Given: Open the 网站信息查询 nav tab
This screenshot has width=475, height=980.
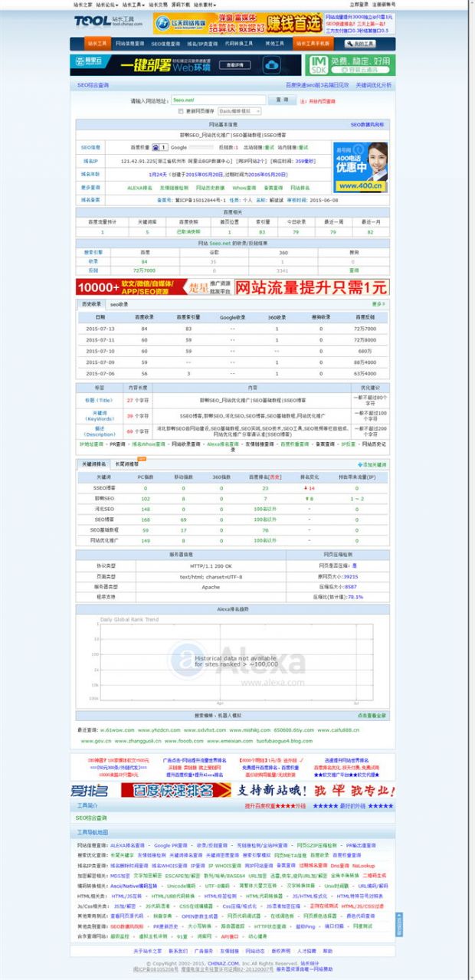Looking at the screenshot, I should point(129,44).
